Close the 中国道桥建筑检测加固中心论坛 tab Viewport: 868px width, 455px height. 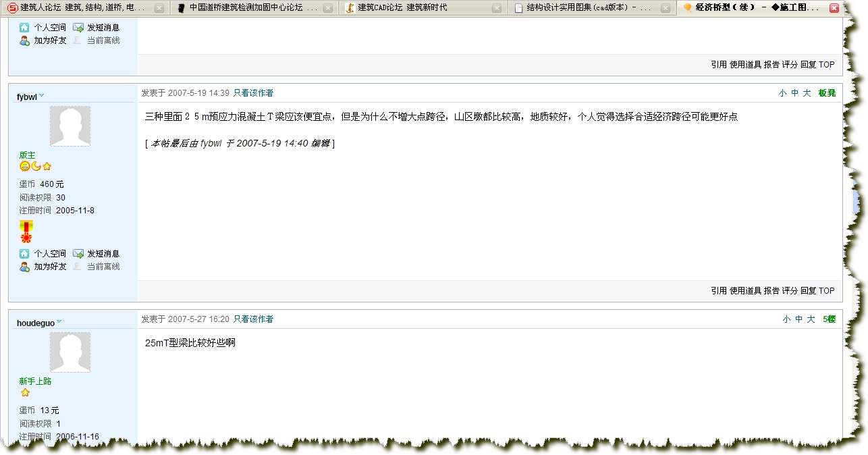tap(327, 8)
